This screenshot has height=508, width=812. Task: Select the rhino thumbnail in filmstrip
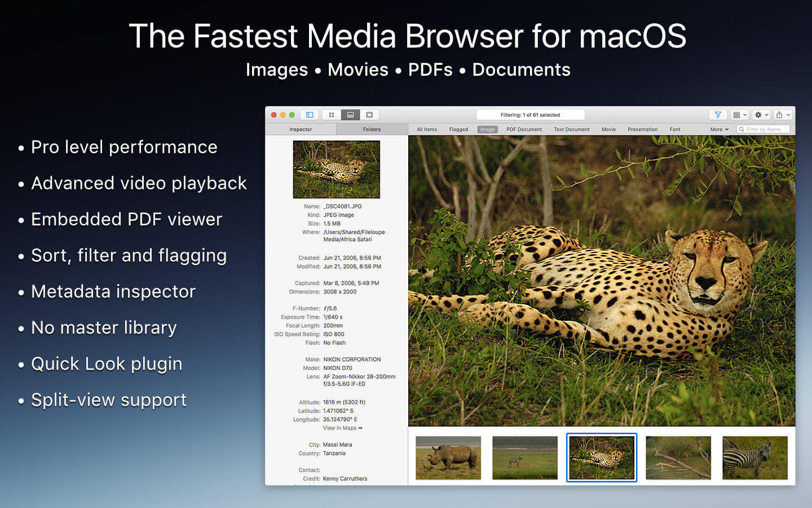[448, 457]
